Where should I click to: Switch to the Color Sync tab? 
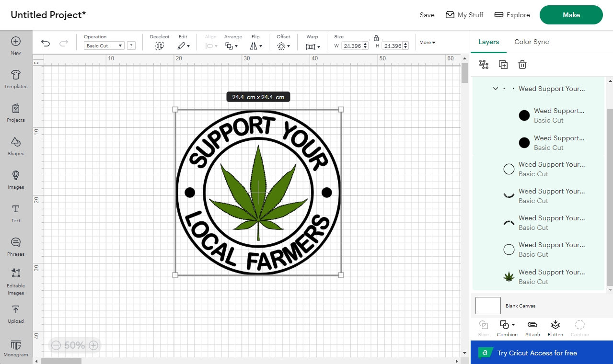point(531,42)
